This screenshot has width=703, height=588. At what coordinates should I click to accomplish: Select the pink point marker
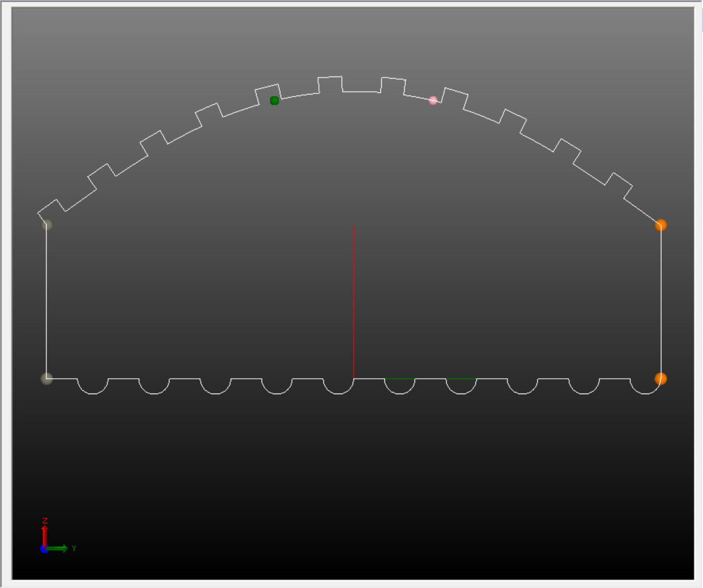(x=433, y=100)
